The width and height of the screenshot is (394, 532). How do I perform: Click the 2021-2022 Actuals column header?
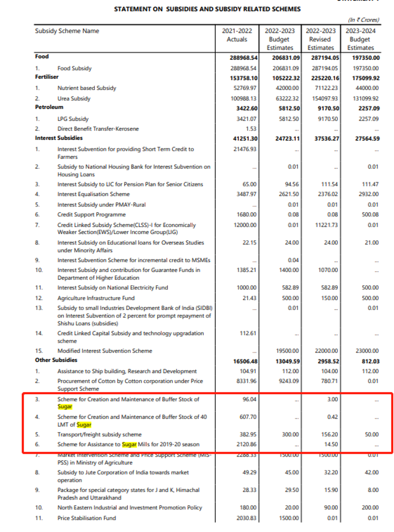pos(237,35)
